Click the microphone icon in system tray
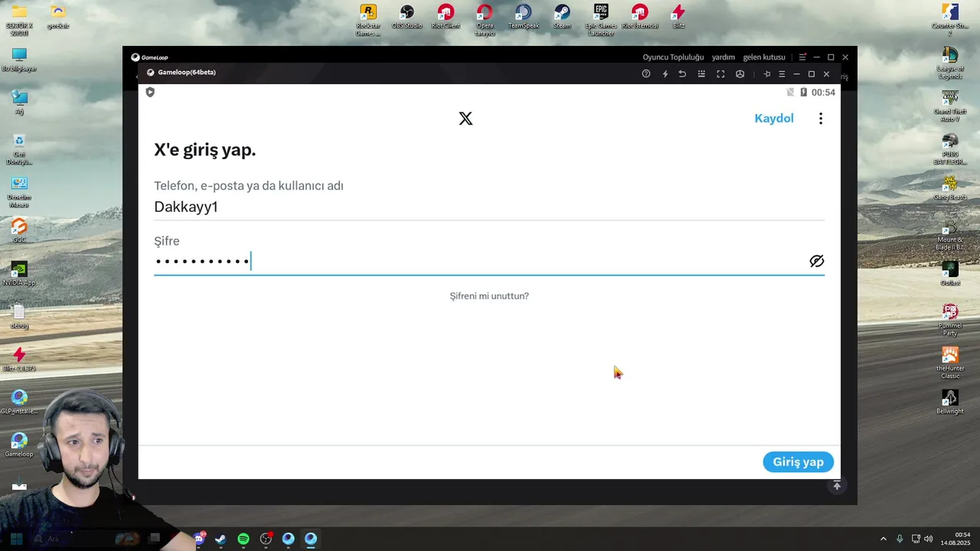Viewport: 980px width, 551px height. [900, 539]
